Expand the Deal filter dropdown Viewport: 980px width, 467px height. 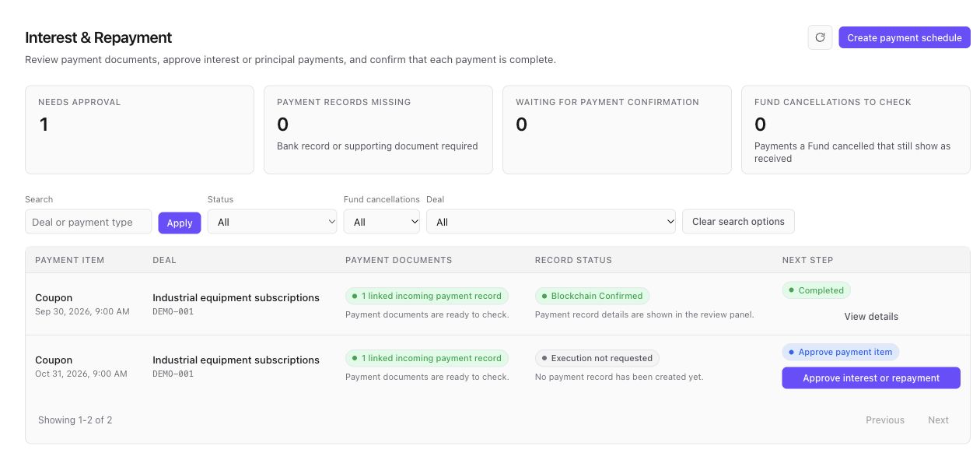tap(551, 222)
